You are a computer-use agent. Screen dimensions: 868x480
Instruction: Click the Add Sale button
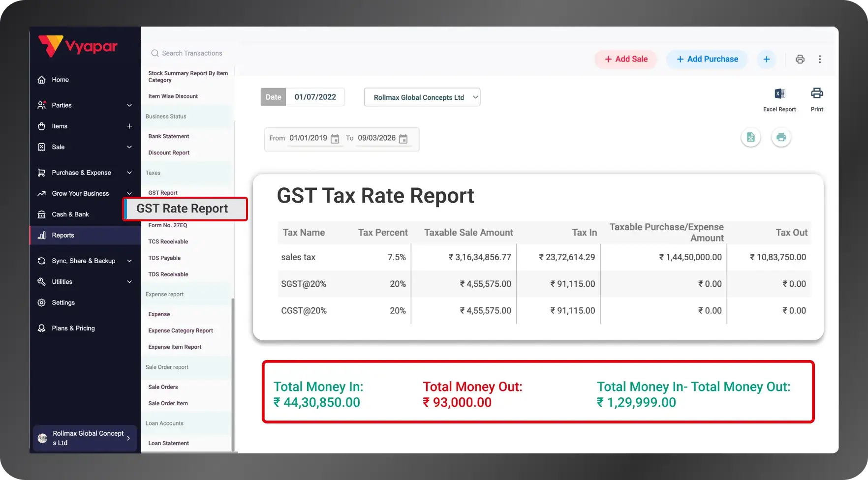(x=625, y=59)
